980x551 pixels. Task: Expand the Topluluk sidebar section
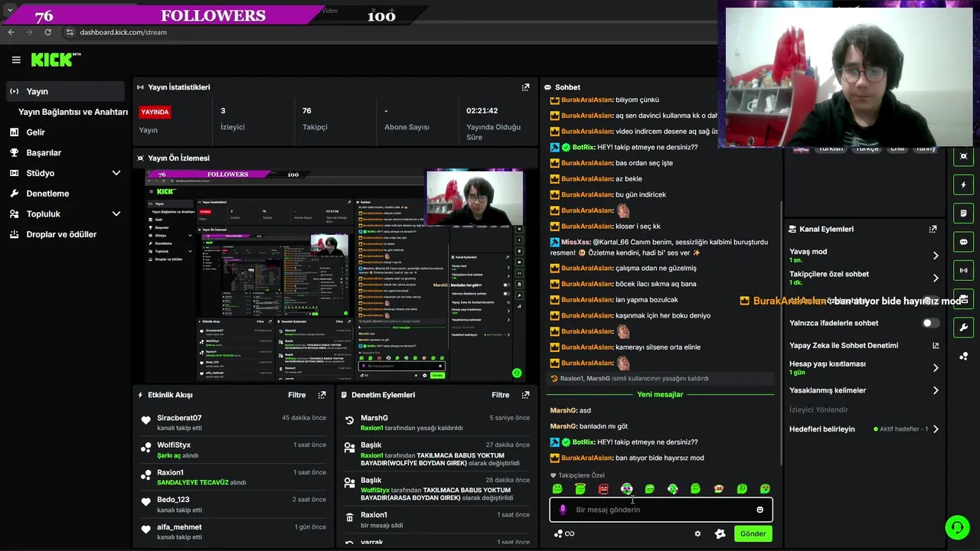pos(116,214)
